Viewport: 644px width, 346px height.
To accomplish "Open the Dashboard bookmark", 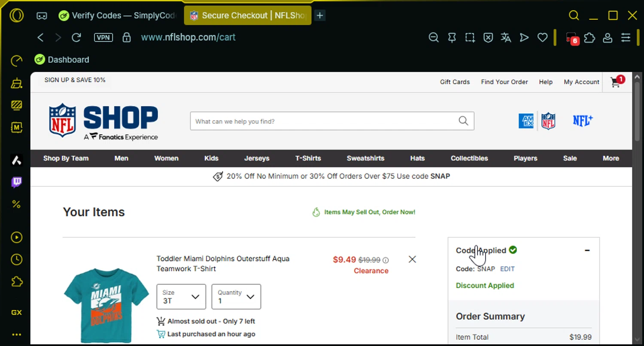I will click(62, 60).
